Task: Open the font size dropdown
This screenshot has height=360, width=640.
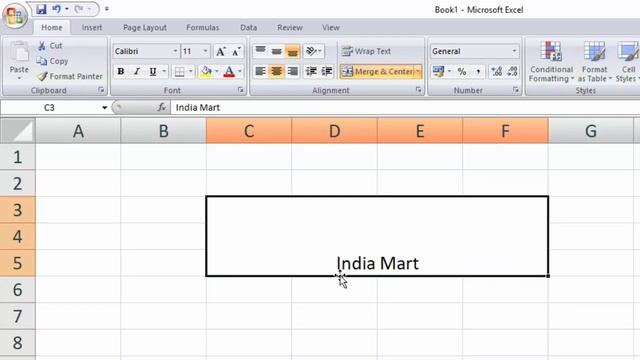Action: (205, 51)
